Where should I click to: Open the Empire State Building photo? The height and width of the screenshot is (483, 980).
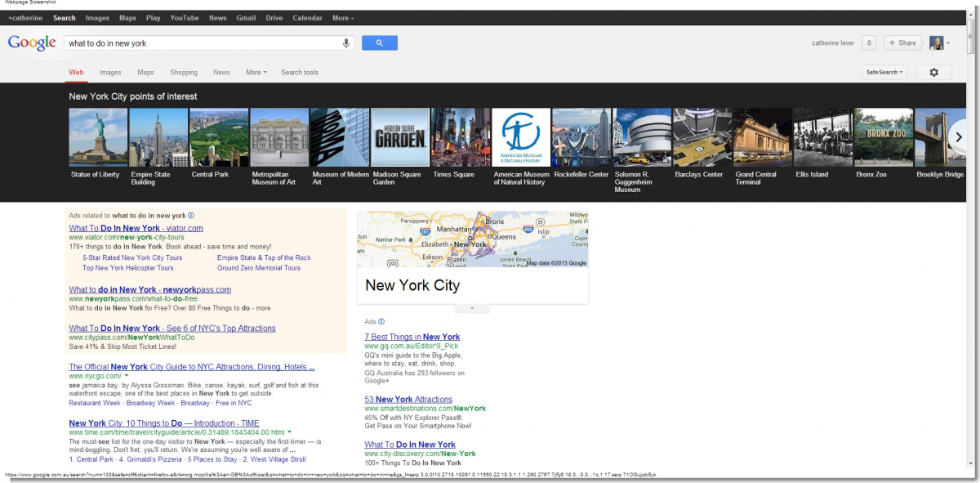[158, 137]
